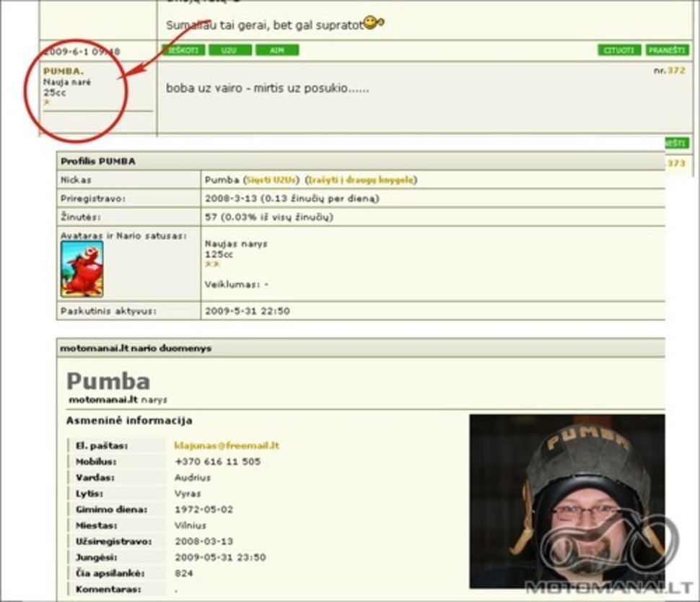
Task: Click the add-to-friends book link
Action: (x=361, y=180)
